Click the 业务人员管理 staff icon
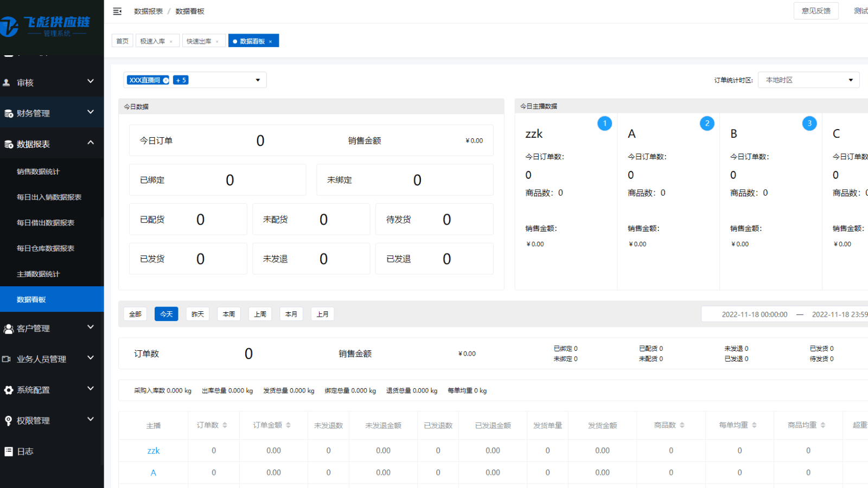868x488 pixels. coord(8,359)
